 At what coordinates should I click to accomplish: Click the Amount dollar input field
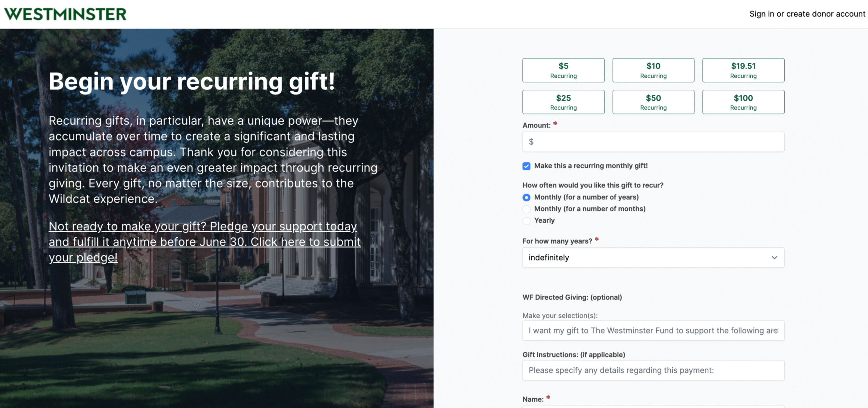pos(653,142)
